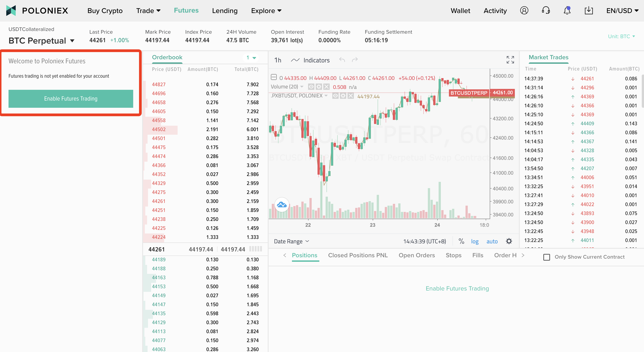Click ask price 44224 in orderbook
The width and height of the screenshot is (644, 352).
coord(159,237)
